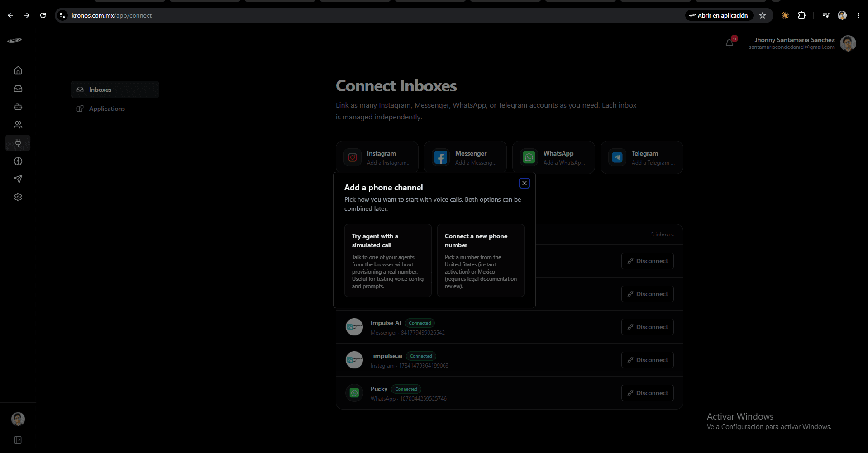Choose Try agent with a simulated call
Image resolution: width=868 pixels, height=453 pixels.
(x=388, y=260)
